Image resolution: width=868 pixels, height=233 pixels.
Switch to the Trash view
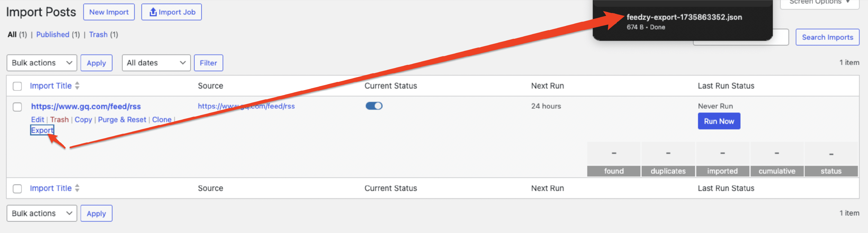98,35
